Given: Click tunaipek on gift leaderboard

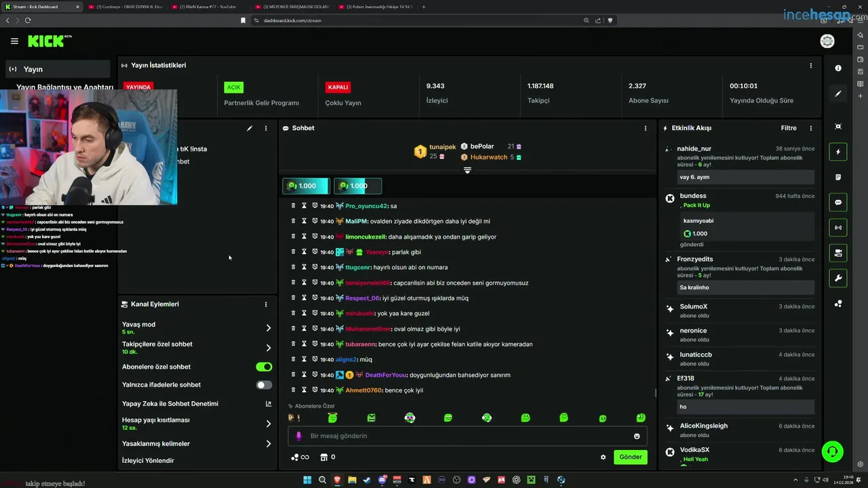Looking at the screenshot, I should (x=442, y=147).
